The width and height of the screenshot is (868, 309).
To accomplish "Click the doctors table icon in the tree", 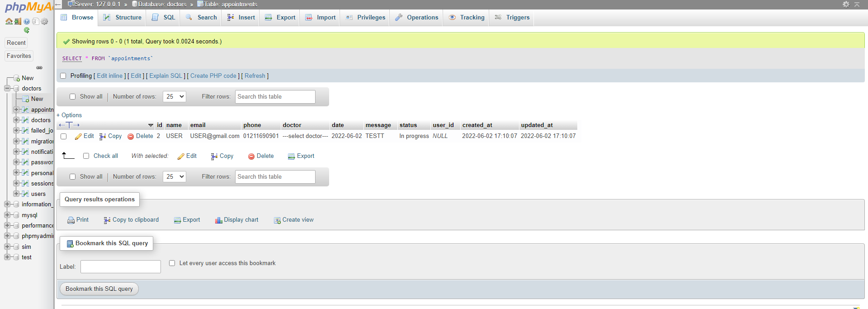I will click(26, 120).
